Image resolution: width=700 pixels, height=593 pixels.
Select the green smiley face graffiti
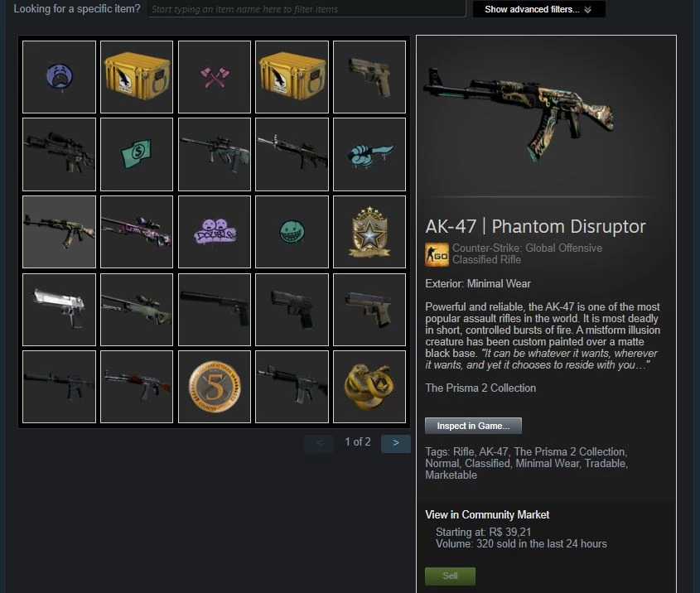click(292, 232)
